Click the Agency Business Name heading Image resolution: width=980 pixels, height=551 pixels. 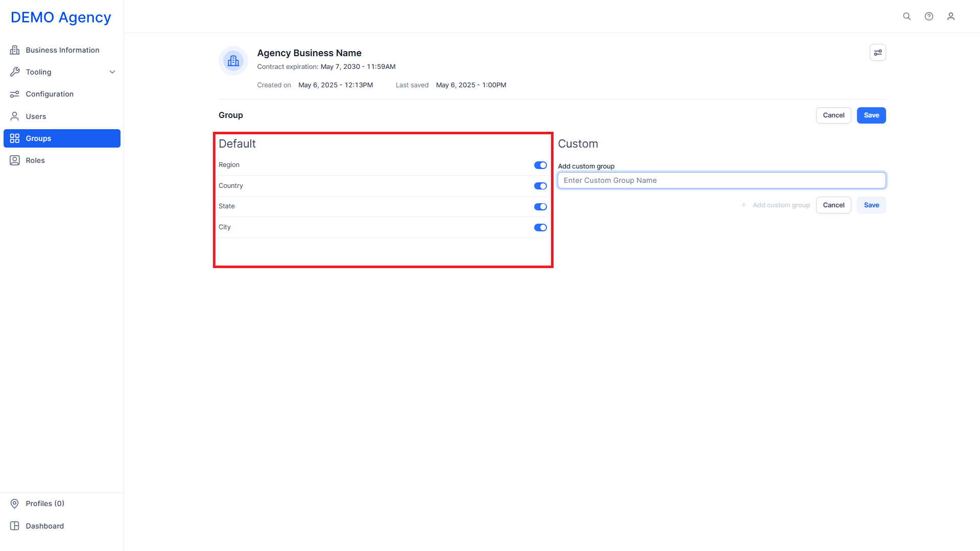[309, 53]
